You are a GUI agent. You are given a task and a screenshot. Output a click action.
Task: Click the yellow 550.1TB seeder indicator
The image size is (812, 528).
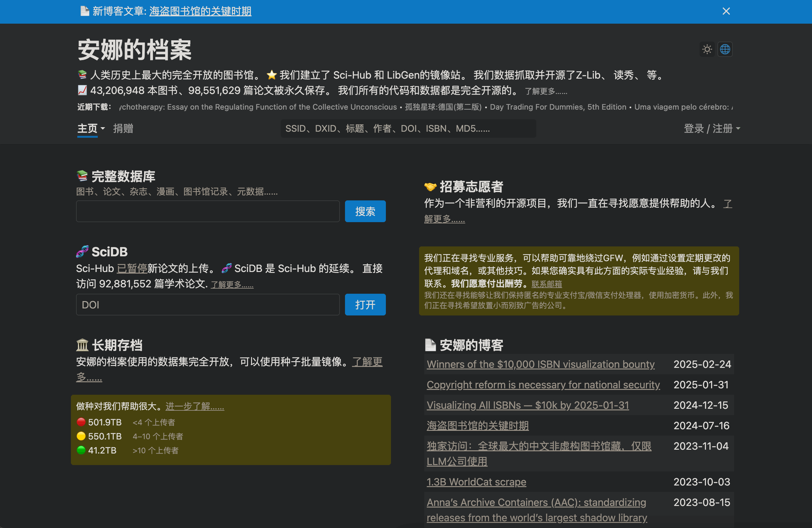[81, 436]
